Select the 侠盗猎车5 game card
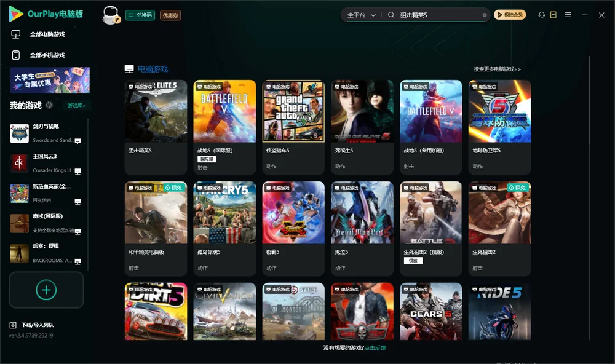The height and width of the screenshot is (364, 615). (x=293, y=127)
